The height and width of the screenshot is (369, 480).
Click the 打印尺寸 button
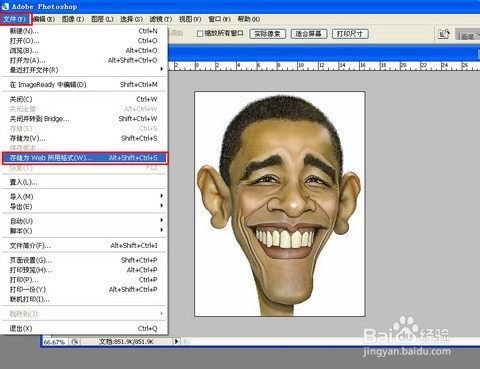350,34
